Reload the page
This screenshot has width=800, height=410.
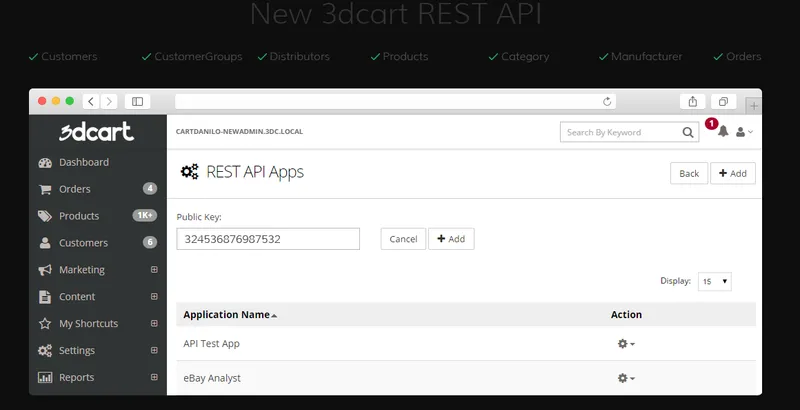point(607,101)
